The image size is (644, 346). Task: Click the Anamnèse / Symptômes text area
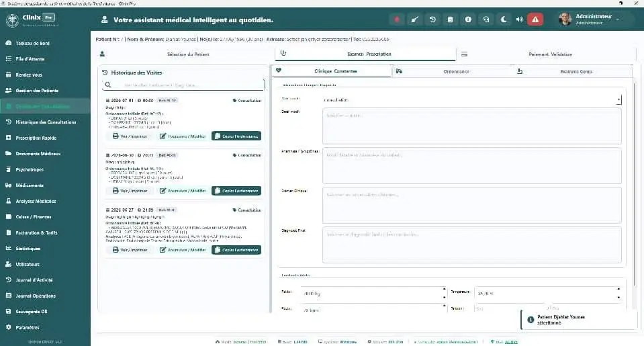[x=472, y=165]
